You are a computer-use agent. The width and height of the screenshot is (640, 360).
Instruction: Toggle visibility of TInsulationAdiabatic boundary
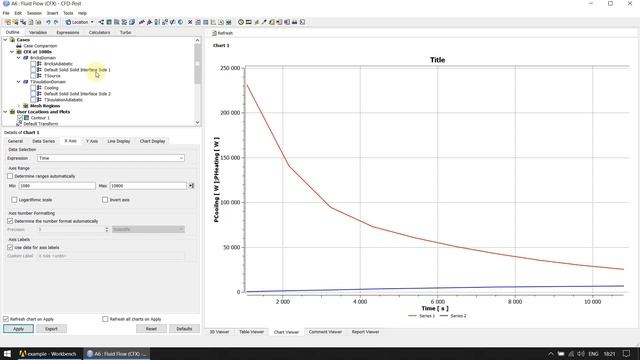(33, 100)
